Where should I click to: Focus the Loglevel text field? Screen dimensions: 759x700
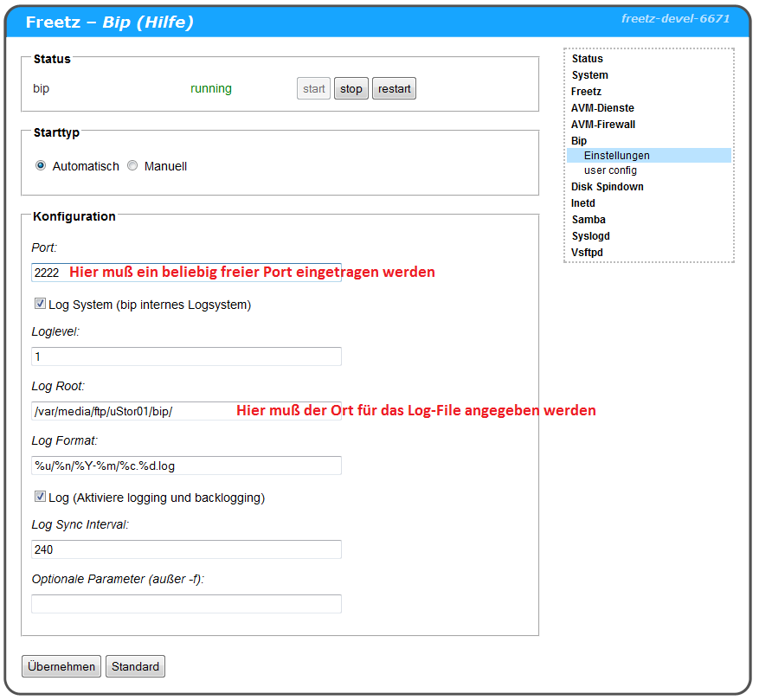click(x=186, y=356)
